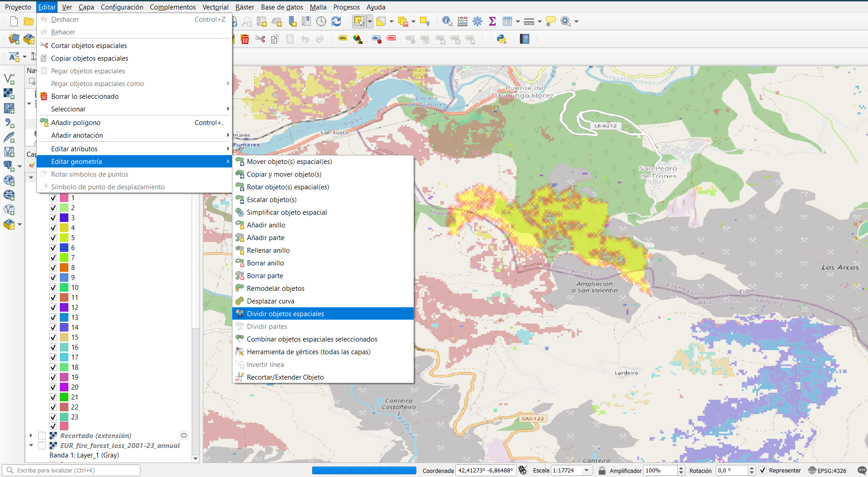This screenshot has width=868, height=477.
Task: Open the Escala scale dropdown
Action: tap(587, 471)
